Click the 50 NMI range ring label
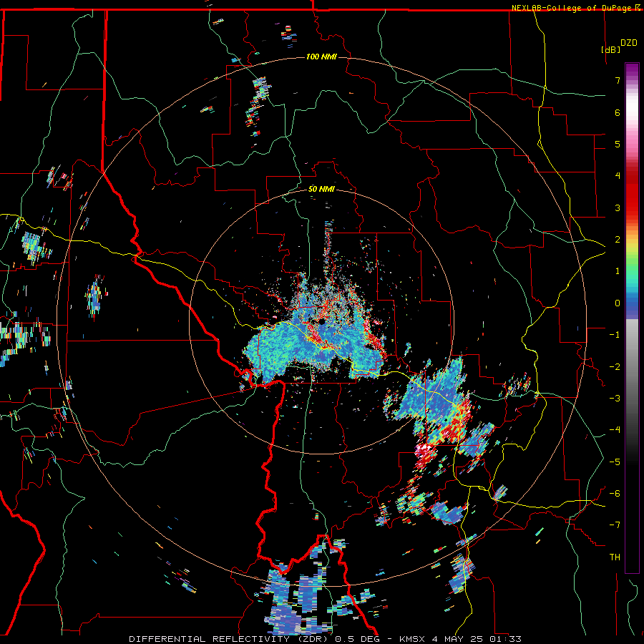The height and width of the screenshot is (644, 644). click(321, 189)
